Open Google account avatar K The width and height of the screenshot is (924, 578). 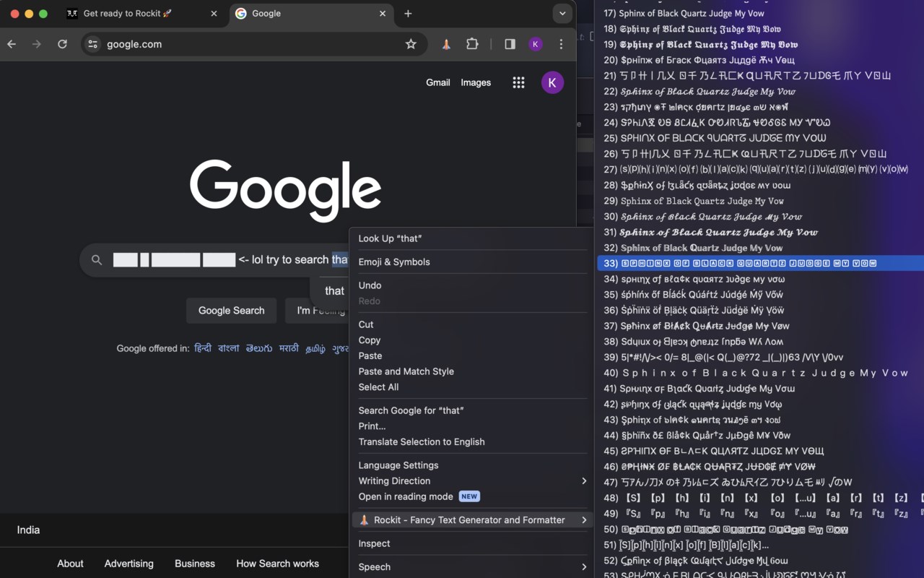(x=552, y=82)
